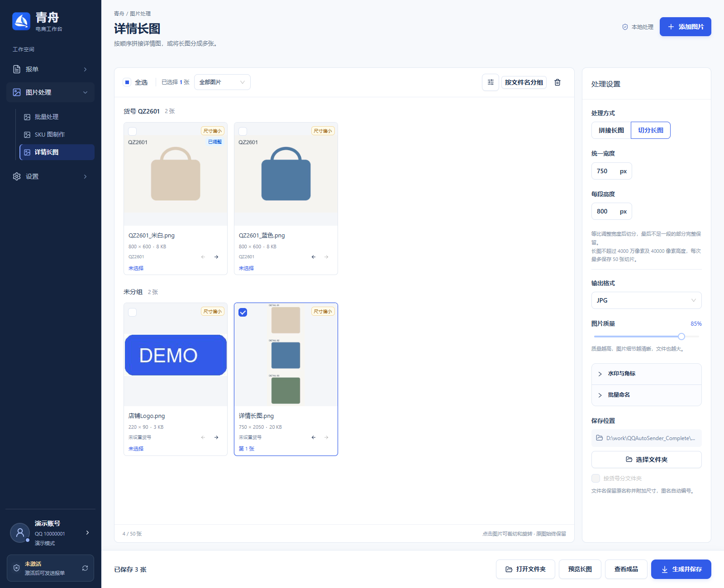Viewport: 724px width, 588px height.
Task: Expand the 报单 sidebar menu
Action: [51, 69]
